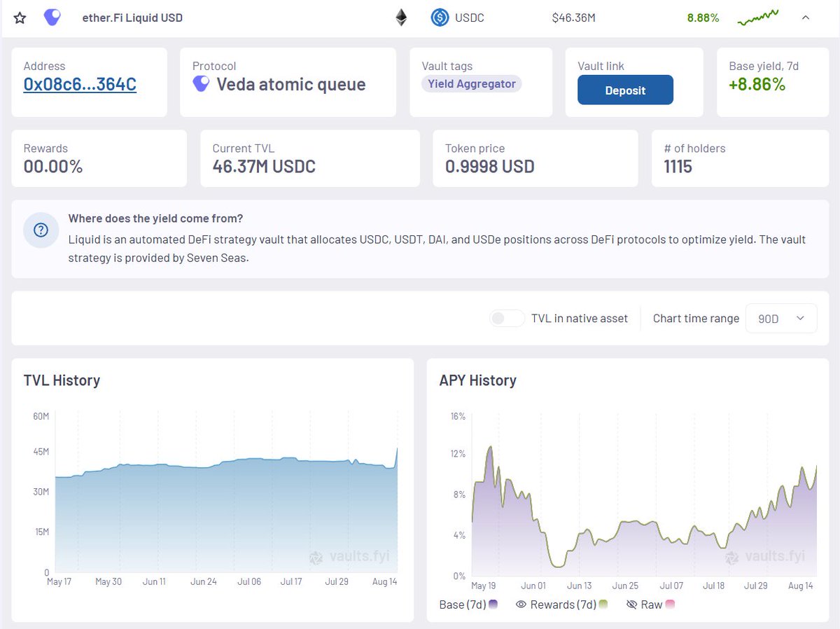840x629 pixels.
Task: Toggle Rewards (7d) eye visibility icon
Action: (x=521, y=604)
